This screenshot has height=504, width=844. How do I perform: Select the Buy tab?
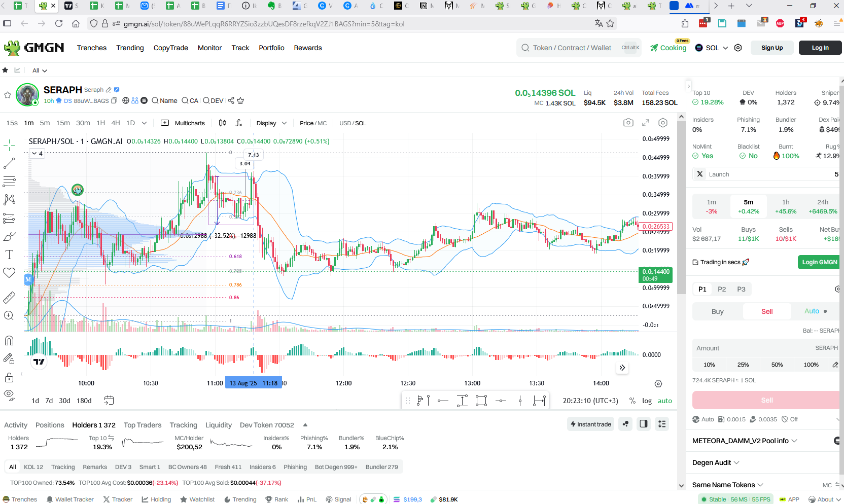pyautogui.click(x=717, y=311)
